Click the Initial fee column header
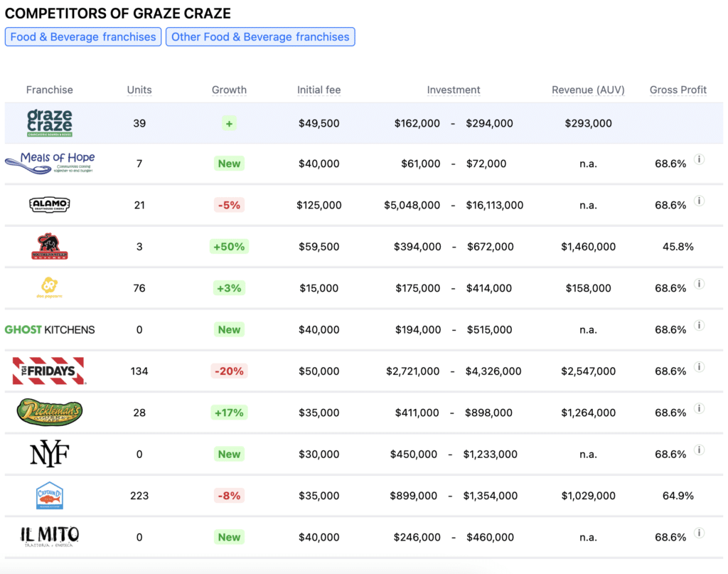Screen dimensions: 728x574 click(x=319, y=90)
